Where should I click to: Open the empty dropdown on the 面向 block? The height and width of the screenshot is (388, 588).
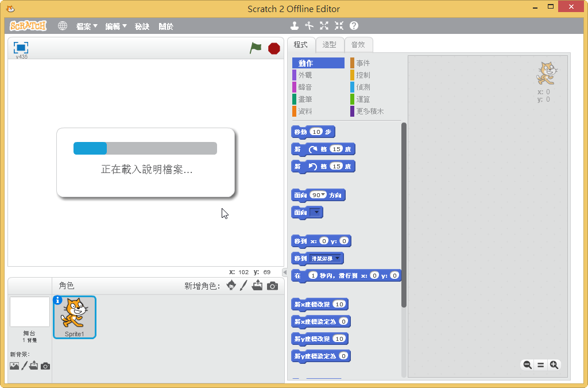(316, 212)
